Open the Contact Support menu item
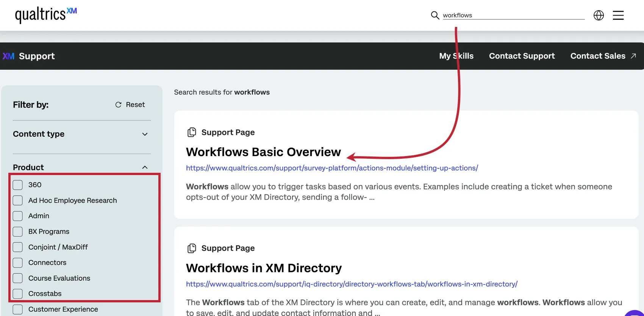 (x=522, y=56)
